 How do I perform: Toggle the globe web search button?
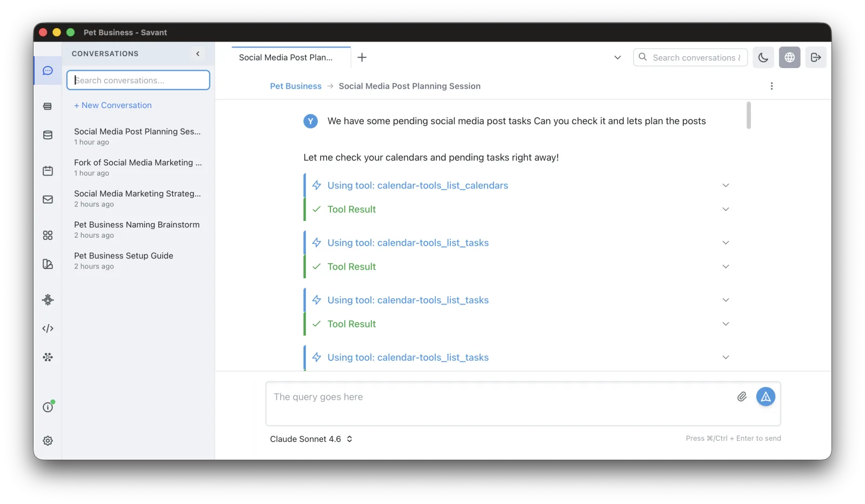[x=790, y=57]
